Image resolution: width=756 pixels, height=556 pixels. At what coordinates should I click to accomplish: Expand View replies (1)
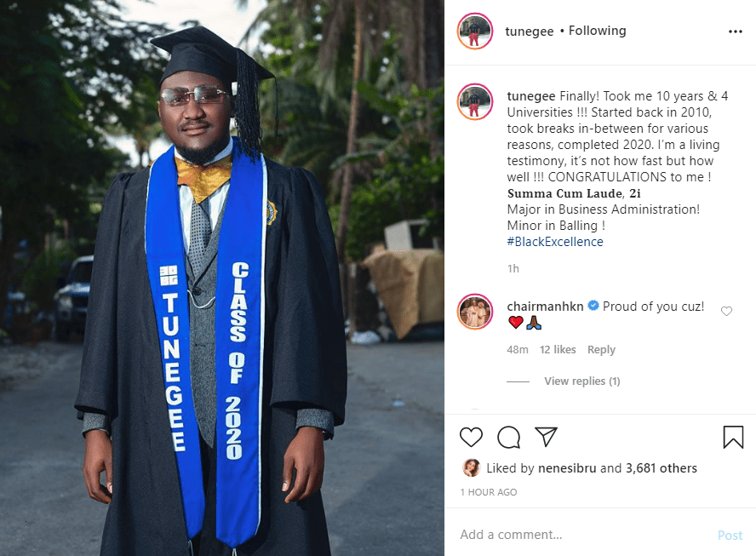tap(581, 381)
